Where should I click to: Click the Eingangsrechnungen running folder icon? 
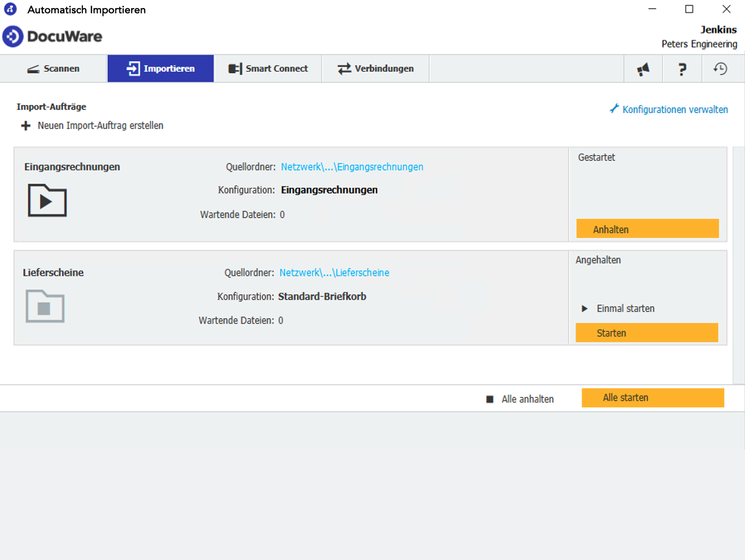pyautogui.click(x=47, y=200)
